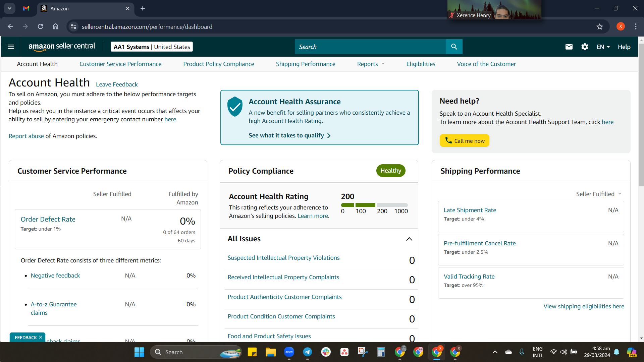The image size is (644, 362).
Task: Switch to the pinned Gmail tab
Action: tap(26, 8)
